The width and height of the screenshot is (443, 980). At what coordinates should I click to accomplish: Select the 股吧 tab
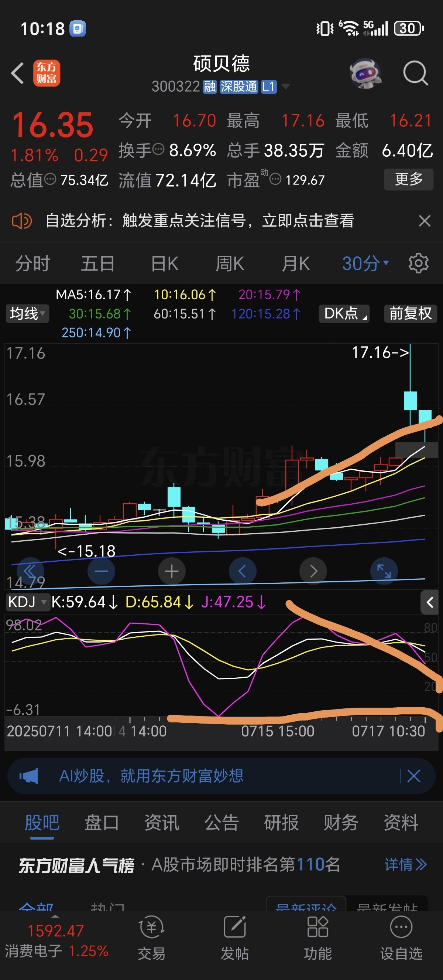tap(42, 823)
